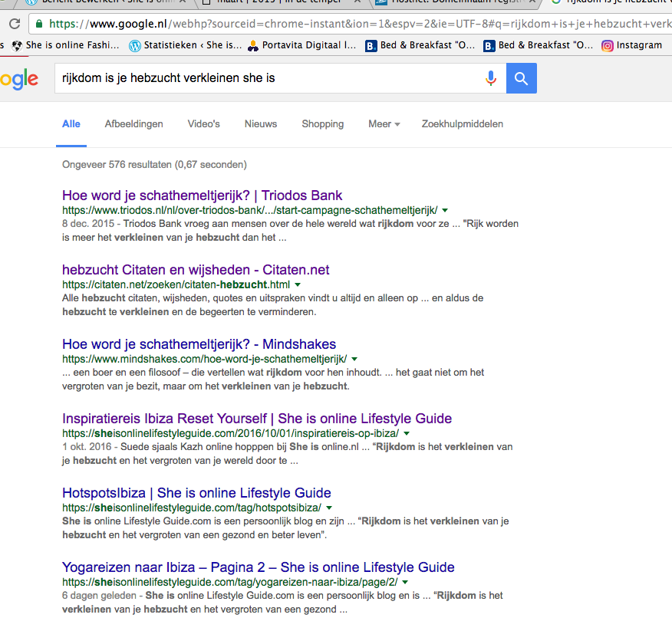Open dropdown arrow next to citaten.net URL

(x=298, y=284)
